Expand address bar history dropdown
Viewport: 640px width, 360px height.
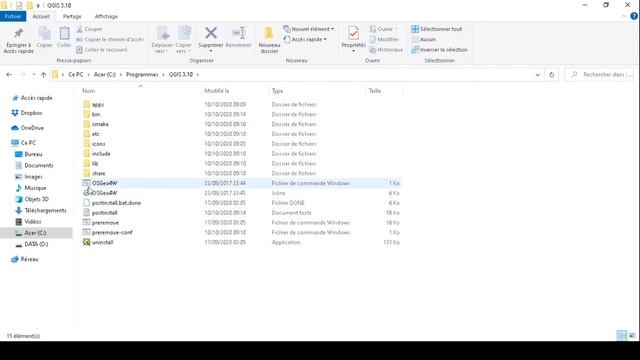(538, 75)
